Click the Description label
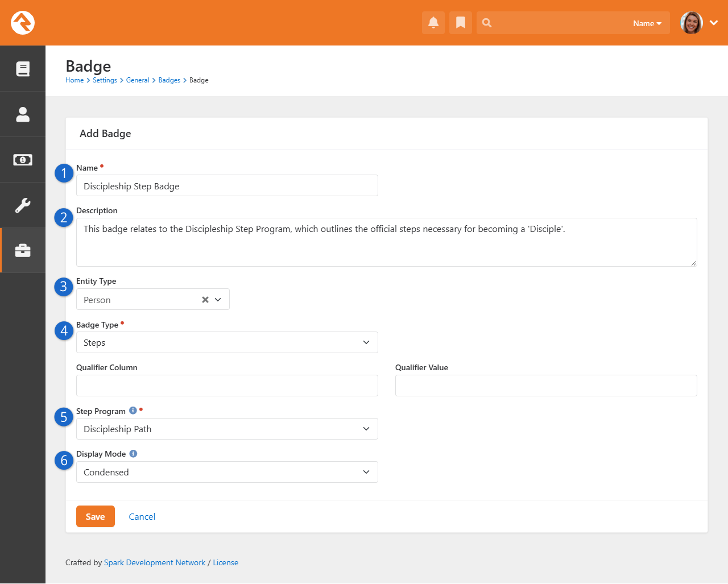Viewport: 728px width, 584px height. (x=97, y=210)
